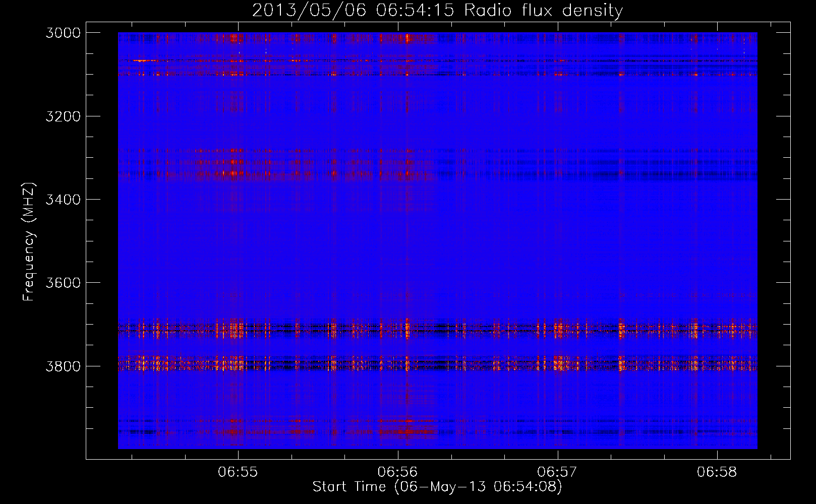This screenshot has height=504, width=816.
Task: Click the 3400 frequency tick label
Action: tap(63, 200)
